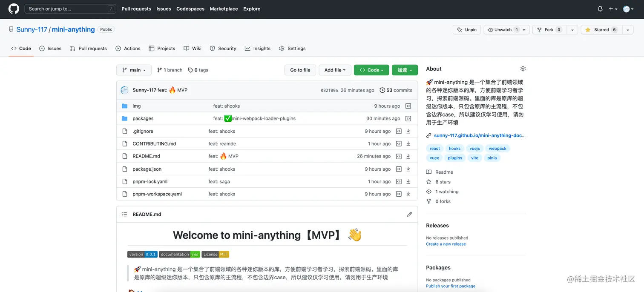Viewport: 644px width, 292px height.
Task: Click download icon on CONTRIBUTING.md row
Action: [x=408, y=144]
